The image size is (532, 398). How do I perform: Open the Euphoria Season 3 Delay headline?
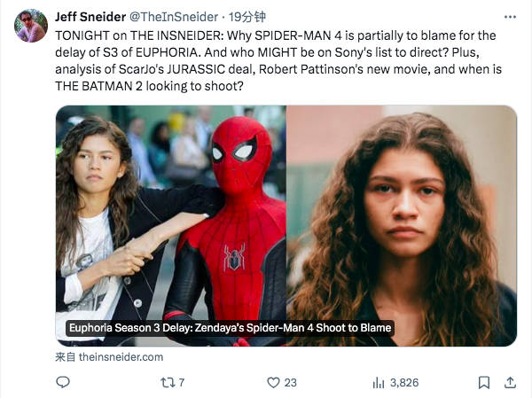click(x=230, y=328)
